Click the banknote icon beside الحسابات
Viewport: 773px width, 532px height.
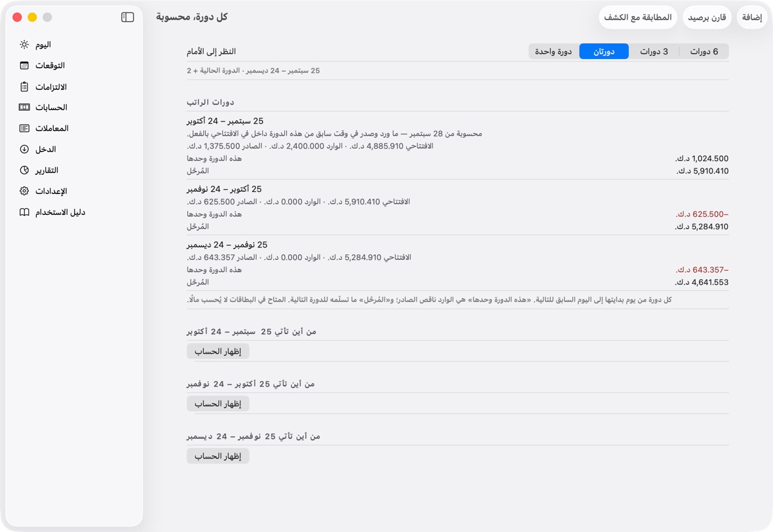(x=24, y=107)
